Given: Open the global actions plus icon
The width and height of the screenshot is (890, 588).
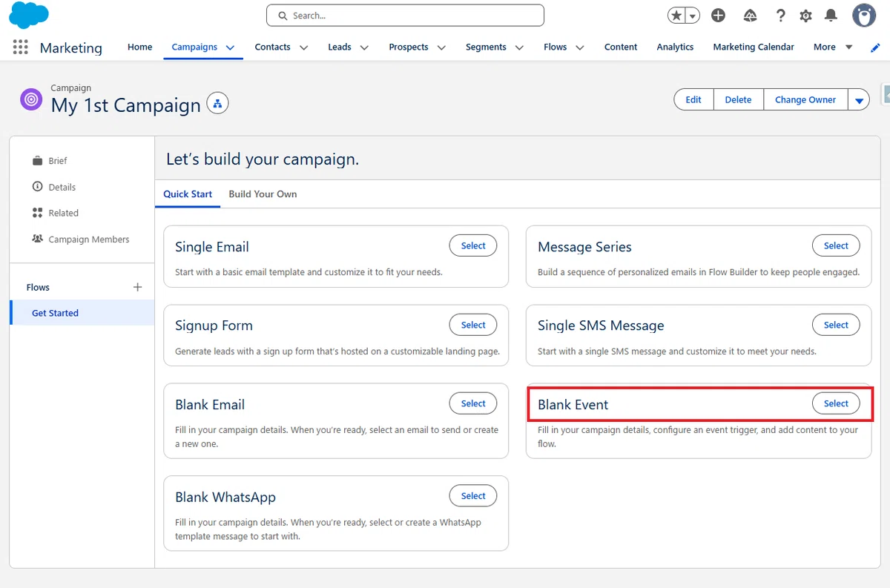Looking at the screenshot, I should point(718,16).
